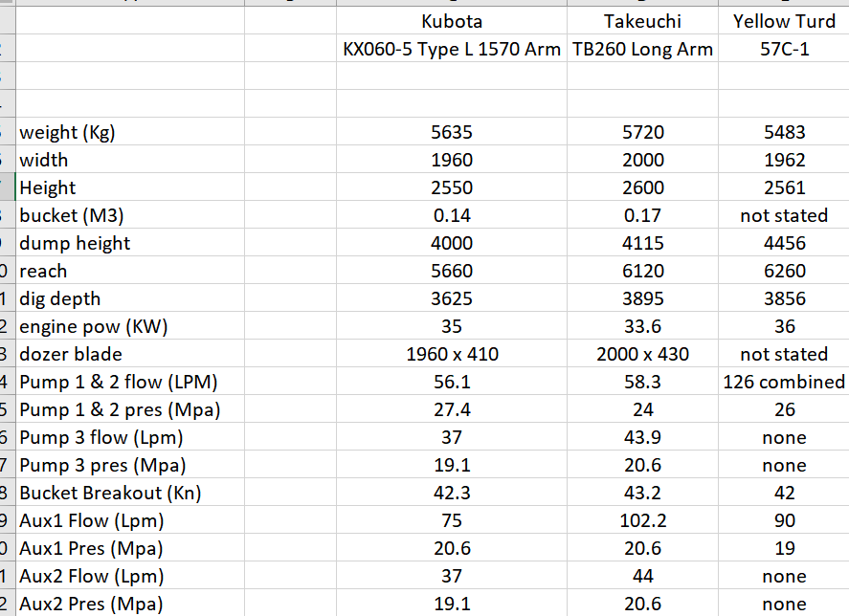Image resolution: width=849 pixels, height=616 pixels.
Task: Select the Yellow Turd header cell
Action: coord(784,21)
